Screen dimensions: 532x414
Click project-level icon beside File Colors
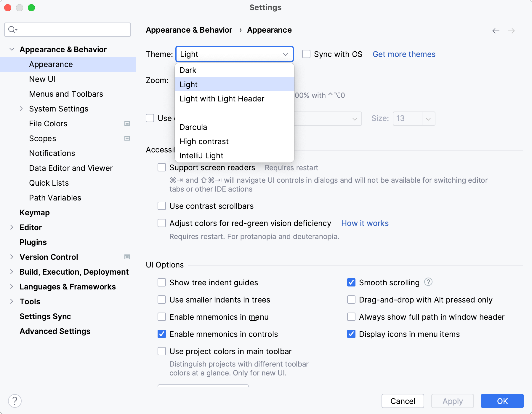click(127, 123)
